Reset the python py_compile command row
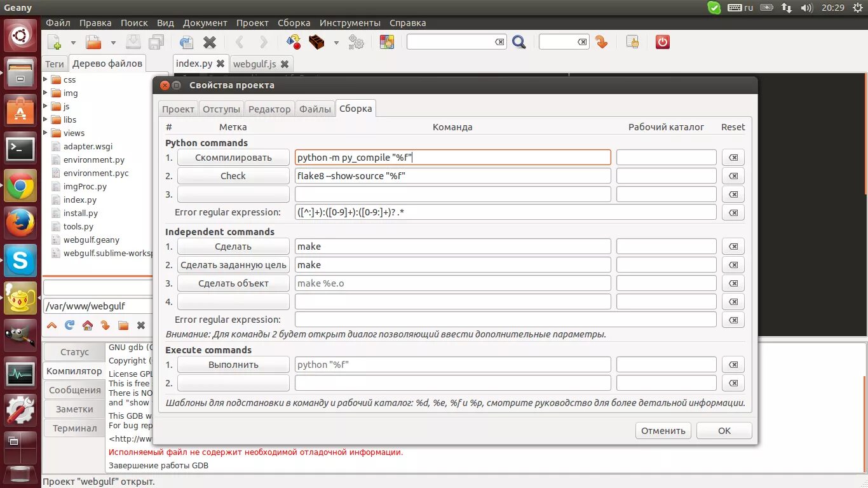The height and width of the screenshot is (488, 868). [733, 158]
